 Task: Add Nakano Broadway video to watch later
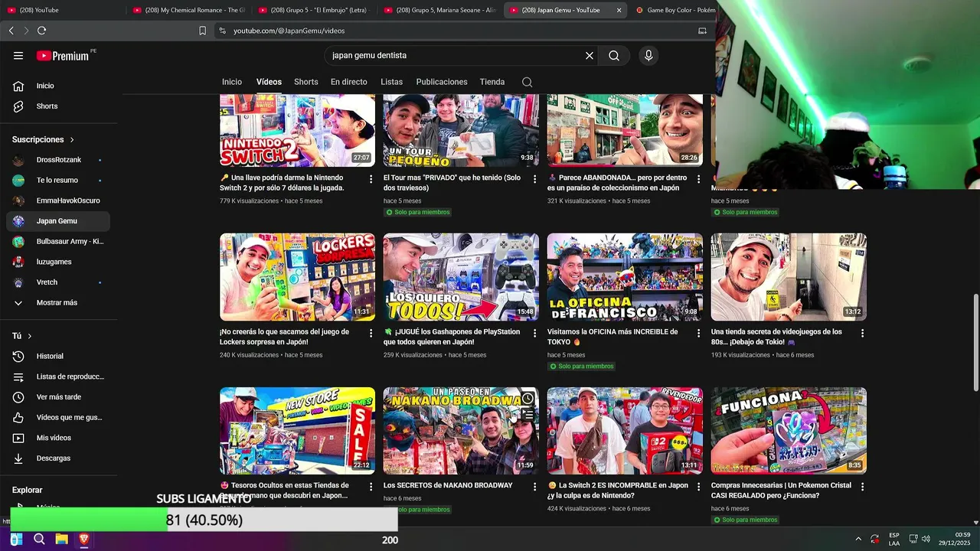pyautogui.click(x=528, y=399)
